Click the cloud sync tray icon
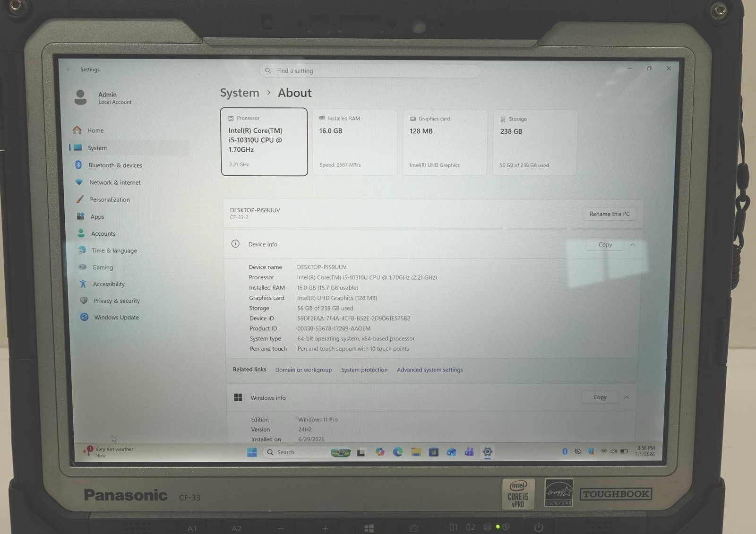756x534 pixels. coord(578,452)
